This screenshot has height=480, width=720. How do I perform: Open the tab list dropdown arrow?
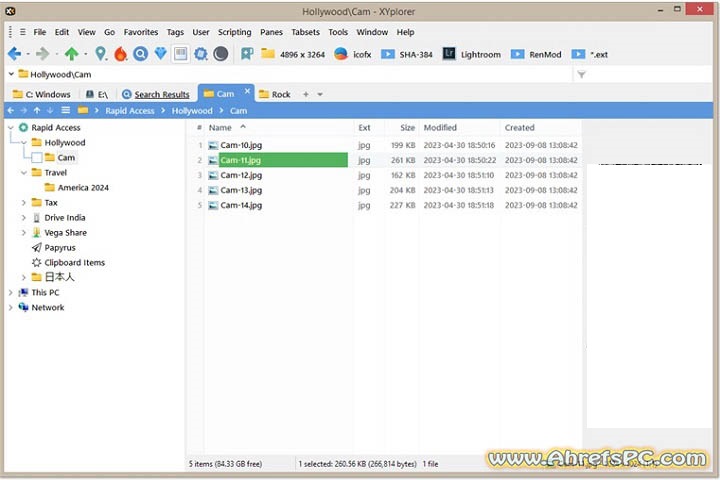[320, 94]
